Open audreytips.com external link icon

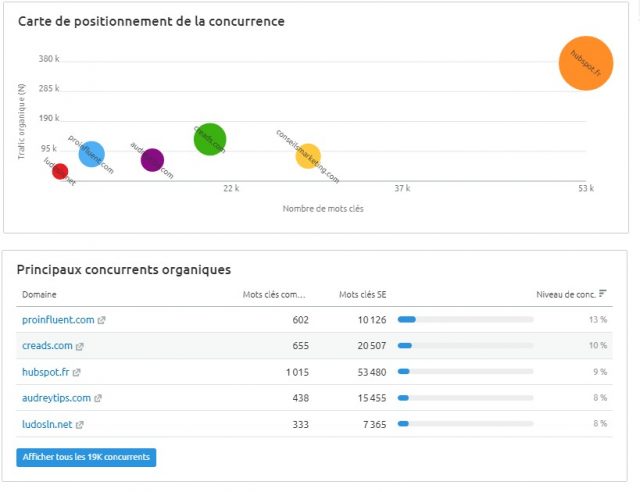[x=98, y=398]
